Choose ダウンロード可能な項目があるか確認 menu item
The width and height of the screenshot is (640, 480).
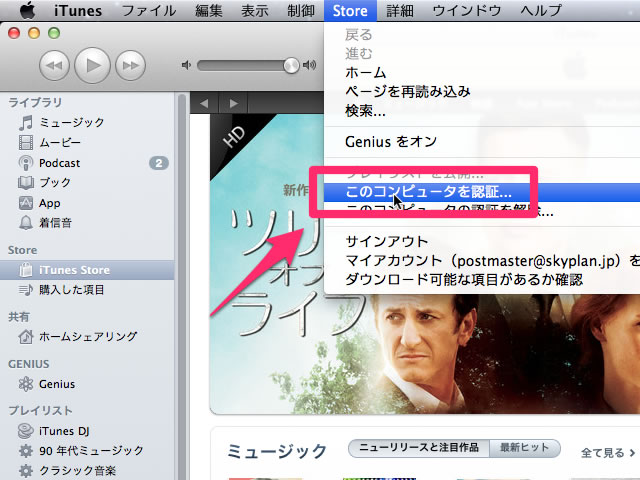coord(482,280)
